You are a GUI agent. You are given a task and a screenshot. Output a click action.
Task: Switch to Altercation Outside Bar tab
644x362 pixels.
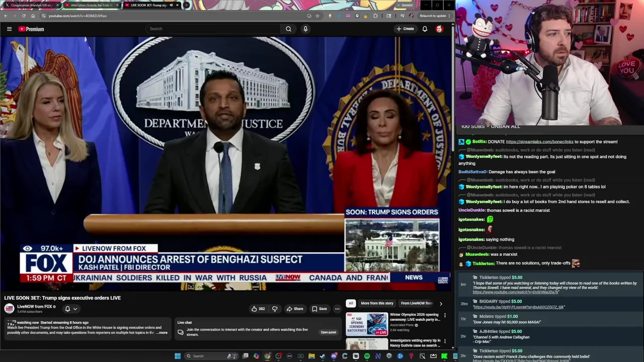click(92, 5)
